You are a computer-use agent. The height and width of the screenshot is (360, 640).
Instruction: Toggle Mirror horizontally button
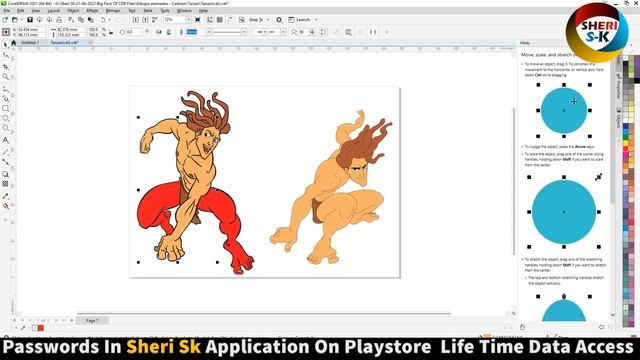[159, 32]
